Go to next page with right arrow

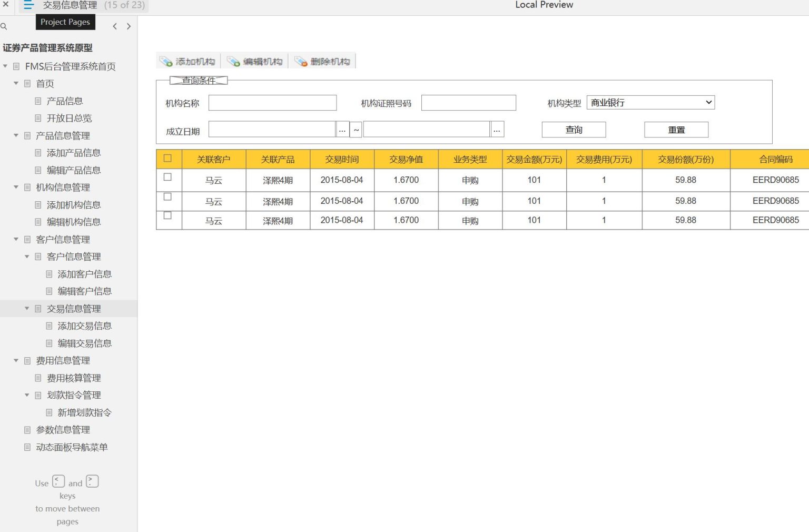pos(129,26)
